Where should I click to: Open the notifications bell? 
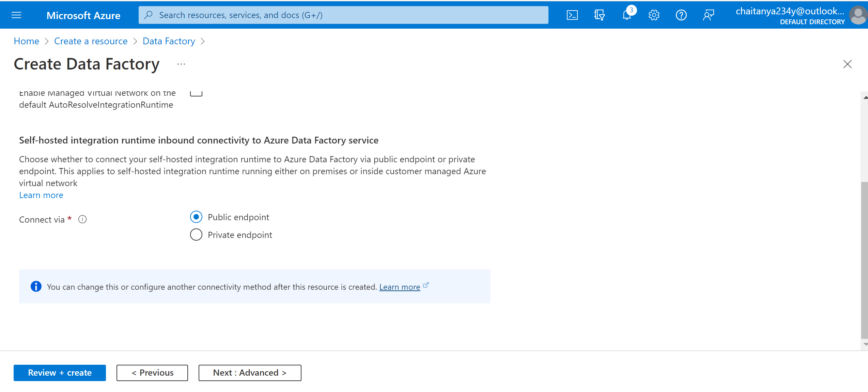pos(626,15)
